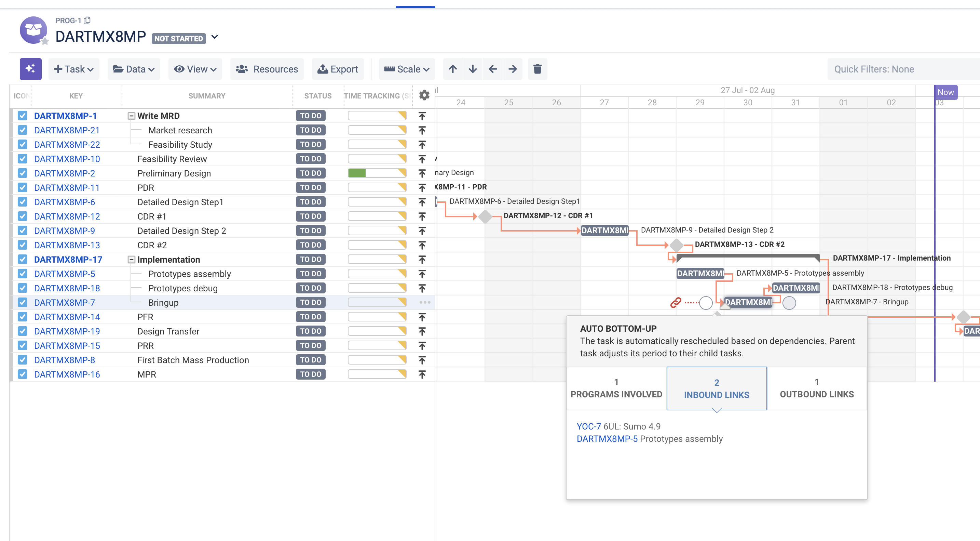
Task: Click the Resources button
Action: click(x=267, y=69)
